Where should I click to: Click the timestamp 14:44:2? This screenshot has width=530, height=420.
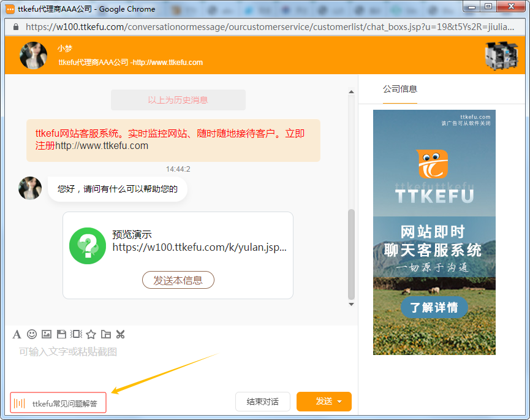coord(178,169)
